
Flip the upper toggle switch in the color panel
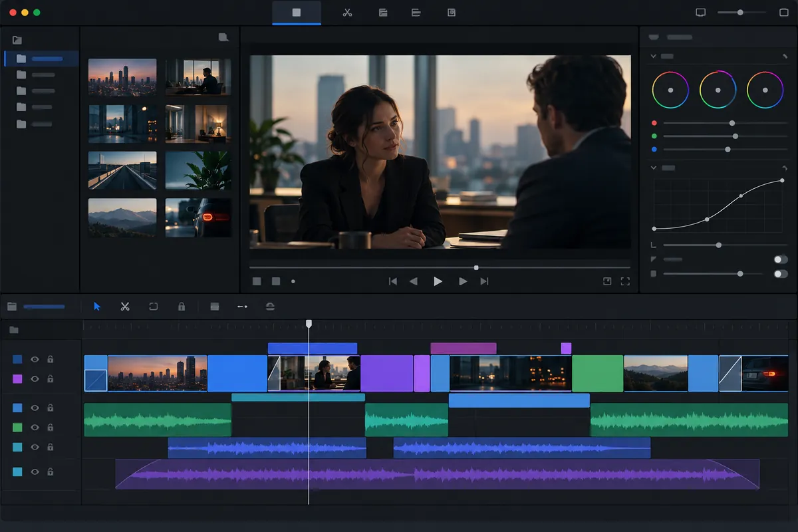(781, 259)
